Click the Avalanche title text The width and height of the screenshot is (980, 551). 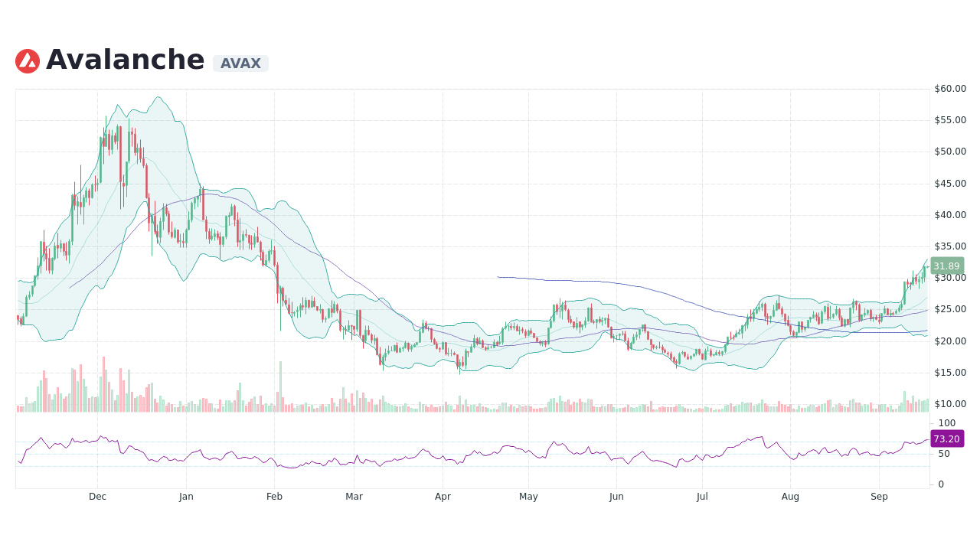pos(125,59)
